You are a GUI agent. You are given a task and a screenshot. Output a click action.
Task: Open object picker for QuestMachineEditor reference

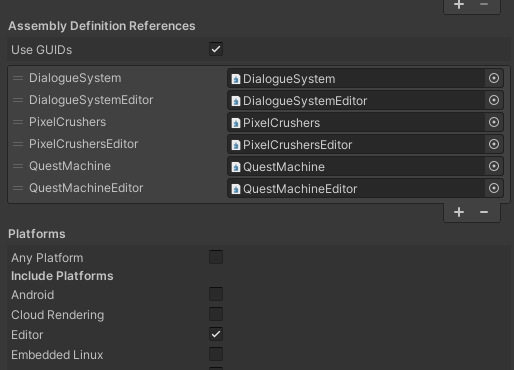[x=494, y=188]
